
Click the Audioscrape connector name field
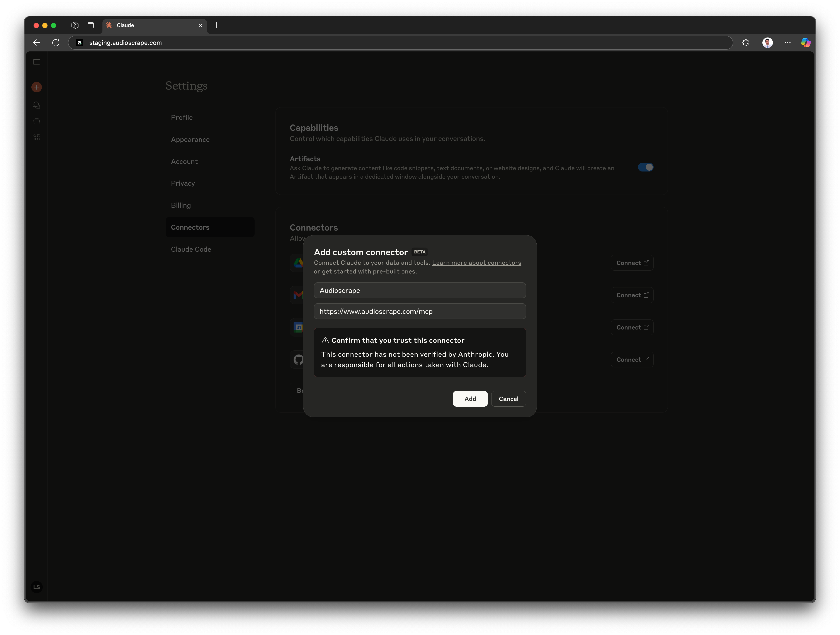coord(420,290)
